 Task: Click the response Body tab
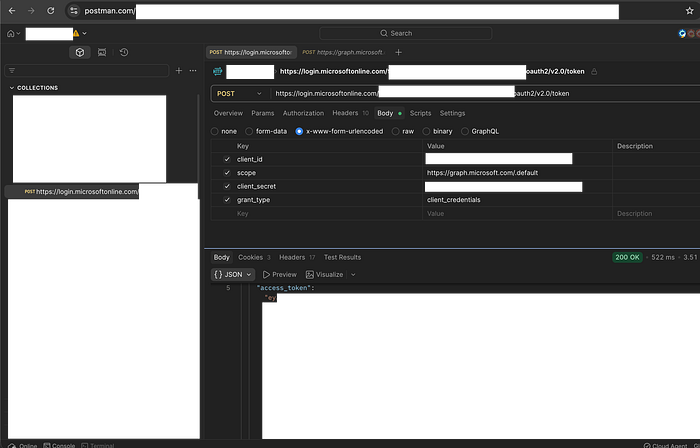pyautogui.click(x=221, y=257)
